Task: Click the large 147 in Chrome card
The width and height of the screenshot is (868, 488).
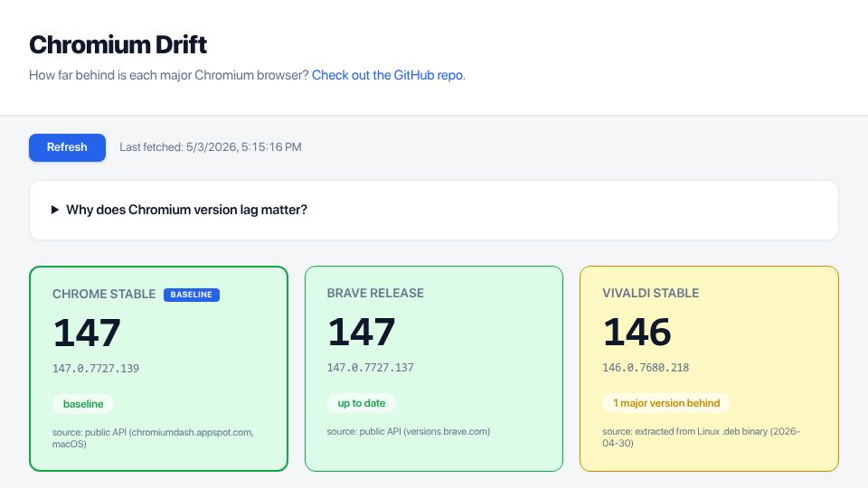Action: click(87, 333)
